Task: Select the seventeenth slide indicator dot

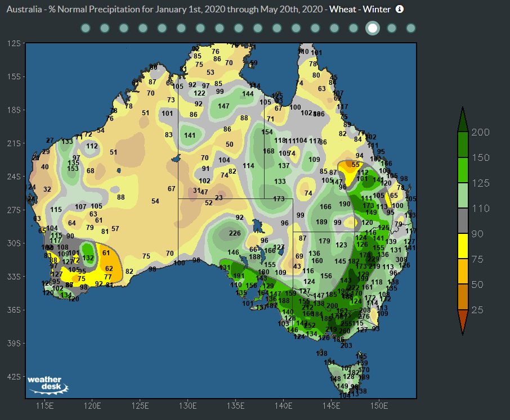Action: click(392, 28)
